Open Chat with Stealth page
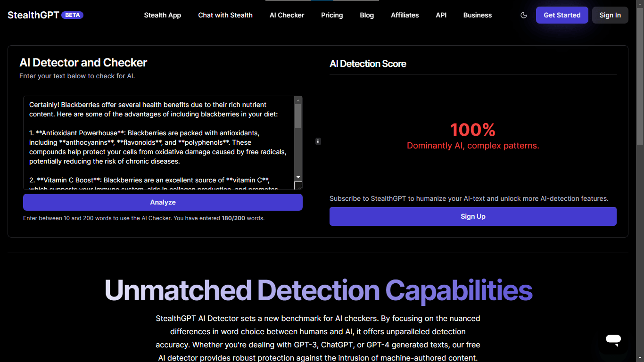The image size is (644, 362). point(225,15)
